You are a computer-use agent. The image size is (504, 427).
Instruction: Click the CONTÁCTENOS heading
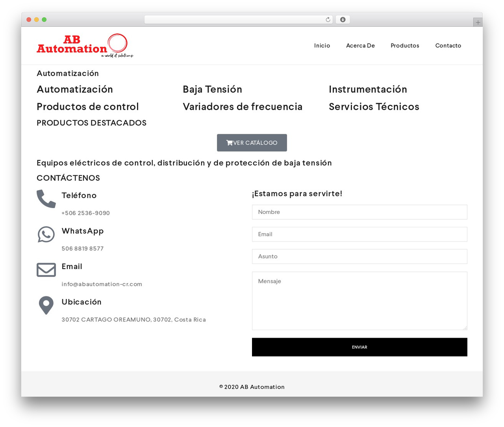click(x=69, y=178)
